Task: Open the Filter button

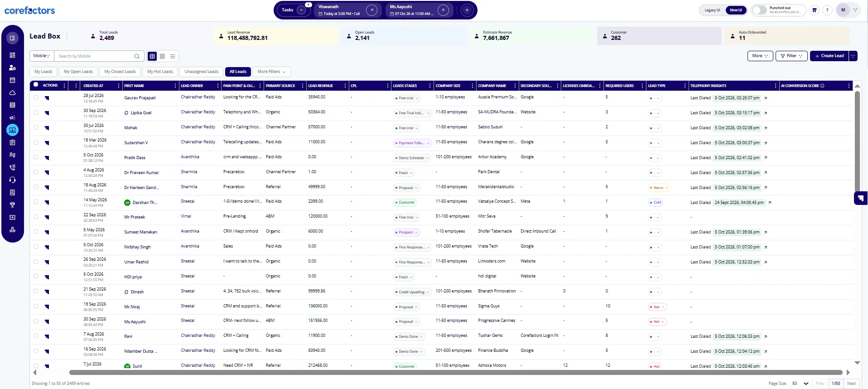Action: point(791,56)
